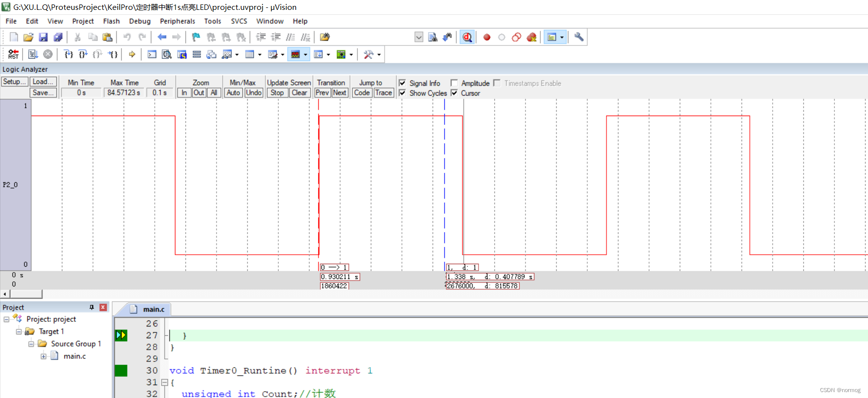Create a new file via toolbar icon

tap(14, 37)
